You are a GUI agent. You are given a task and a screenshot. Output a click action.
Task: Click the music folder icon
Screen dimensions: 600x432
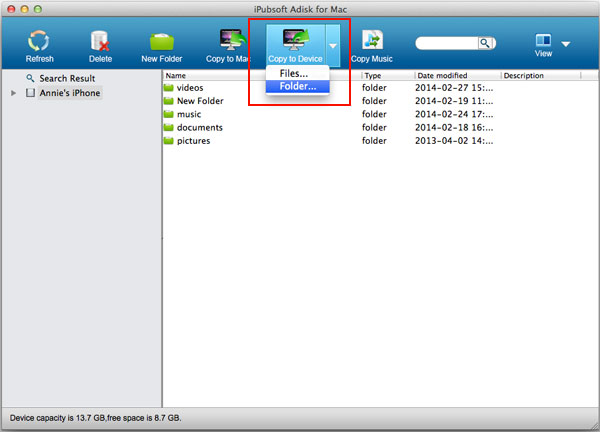[x=169, y=114]
